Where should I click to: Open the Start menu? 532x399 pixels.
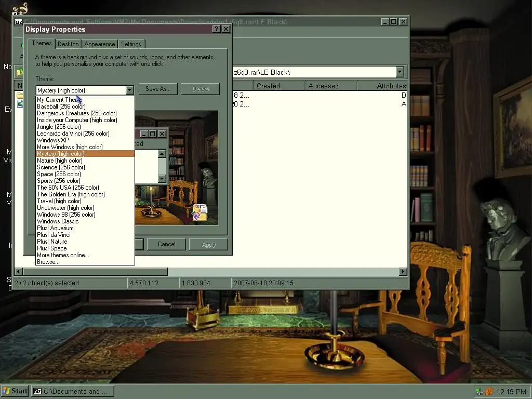(x=15, y=391)
